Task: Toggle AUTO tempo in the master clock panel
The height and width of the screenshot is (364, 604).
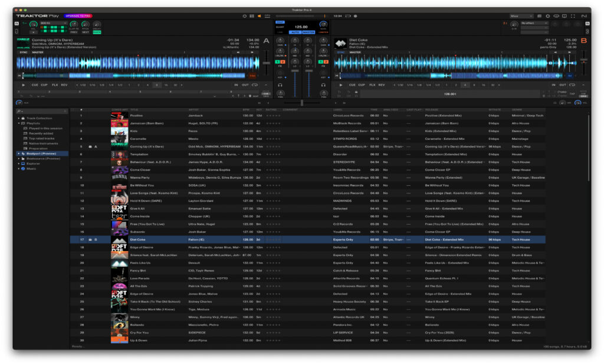Action: (x=296, y=32)
